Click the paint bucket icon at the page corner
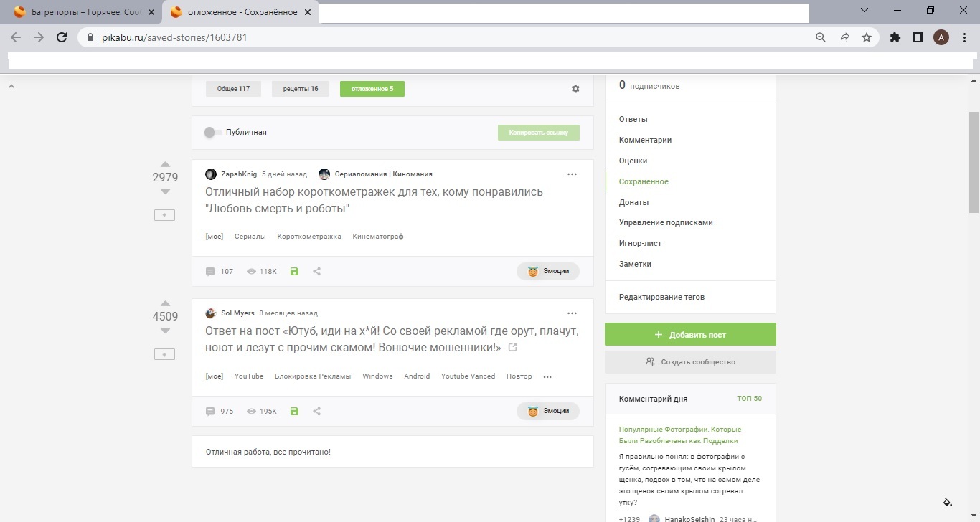The width and height of the screenshot is (980, 522). (x=947, y=501)
